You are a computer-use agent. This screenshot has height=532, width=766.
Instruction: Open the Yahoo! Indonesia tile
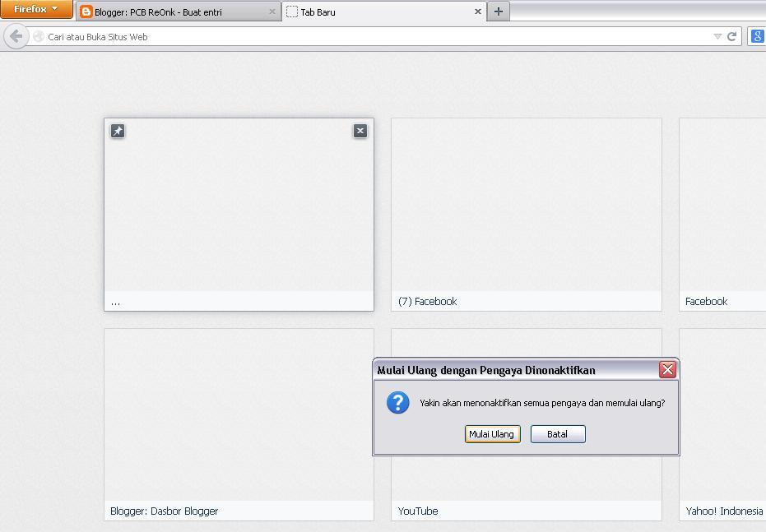pos(722,424)
